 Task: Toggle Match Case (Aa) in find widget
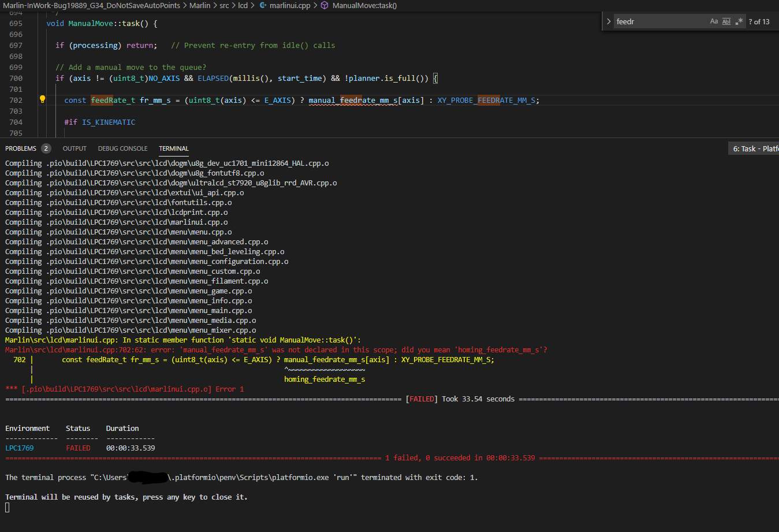[x=714, y=21]
